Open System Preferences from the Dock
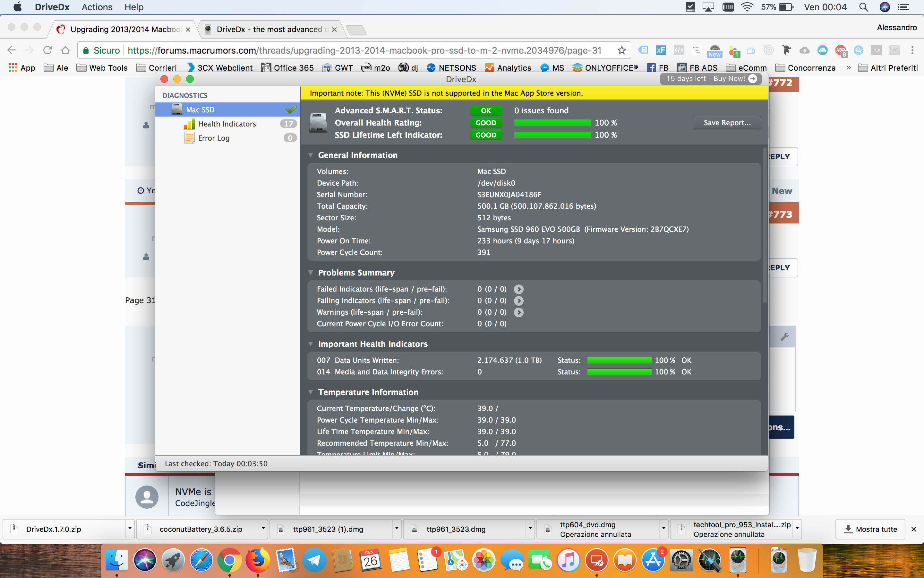Image resolution: width=924 pixels, height=578 pixels. pyautogui.click(x=681, y=560)
